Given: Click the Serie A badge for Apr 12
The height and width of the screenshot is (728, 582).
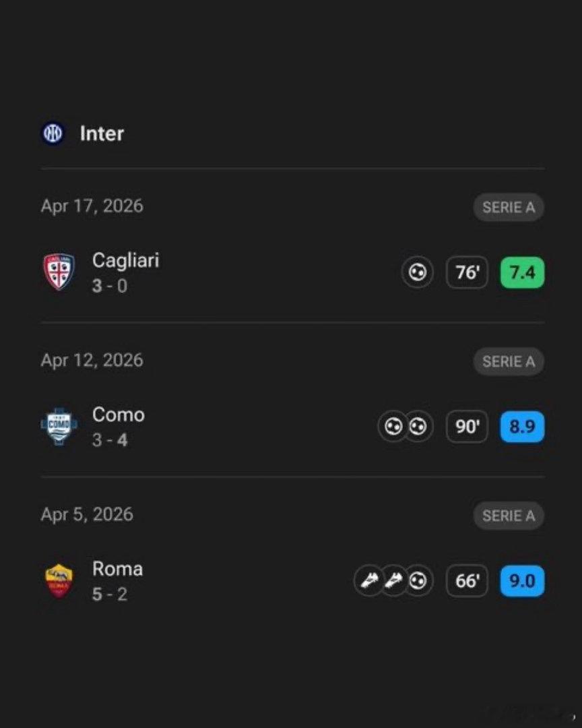Looking at the screenshot, I should (x=509, y=362).
